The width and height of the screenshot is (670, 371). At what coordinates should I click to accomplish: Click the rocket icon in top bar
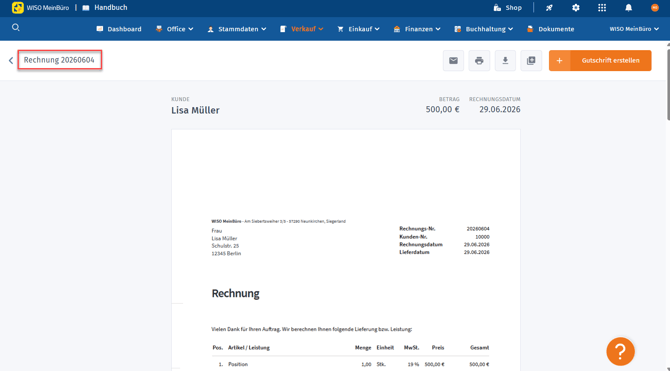click(549, 8)
